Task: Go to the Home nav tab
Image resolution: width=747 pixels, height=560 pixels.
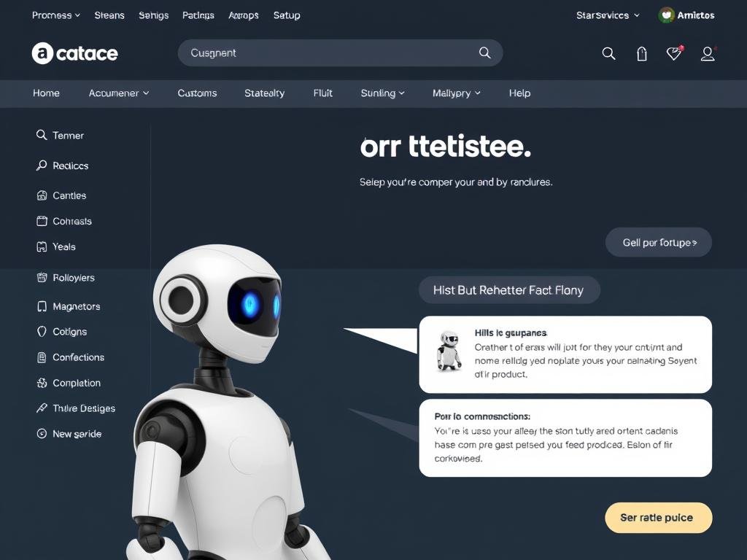Action: [x=46, y=93]
